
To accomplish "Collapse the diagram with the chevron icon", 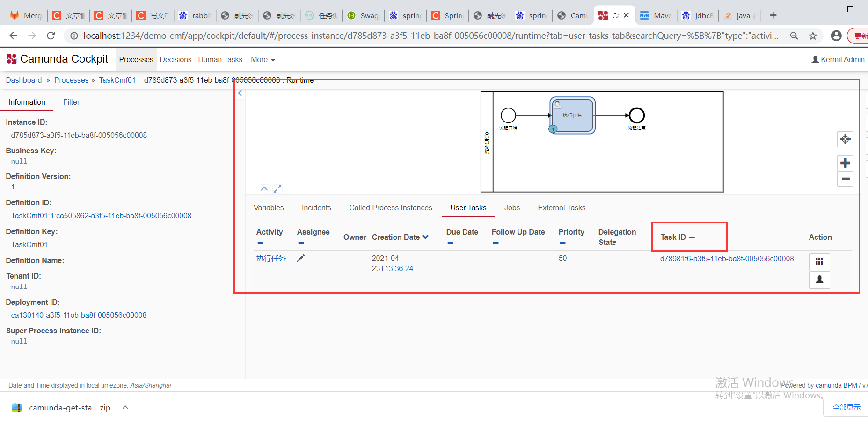I will point(264,188).
